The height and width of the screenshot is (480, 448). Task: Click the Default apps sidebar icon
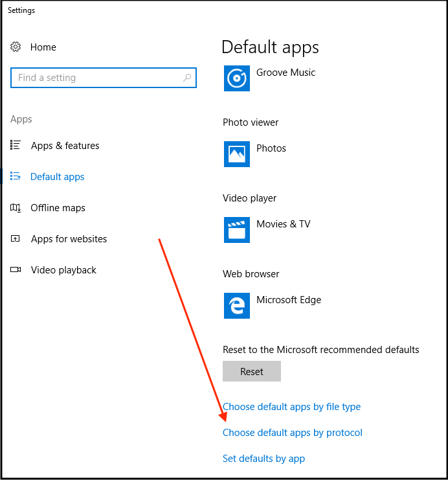point(16,176)
